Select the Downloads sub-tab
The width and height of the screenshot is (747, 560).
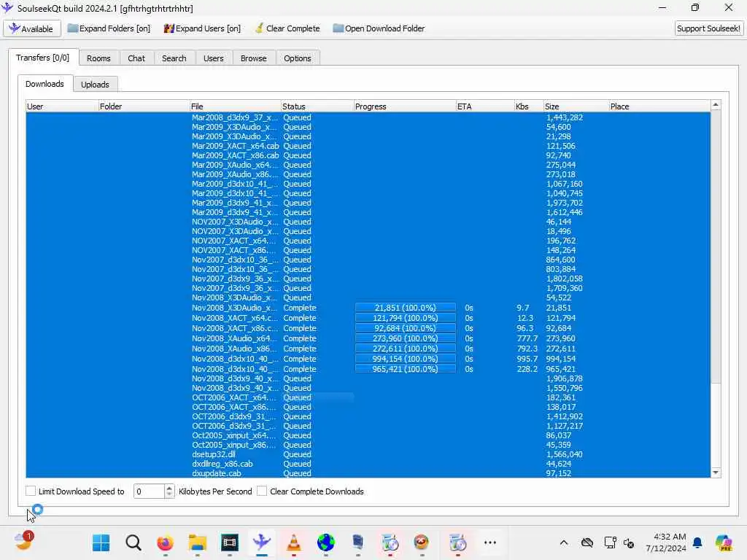(44, 84)
